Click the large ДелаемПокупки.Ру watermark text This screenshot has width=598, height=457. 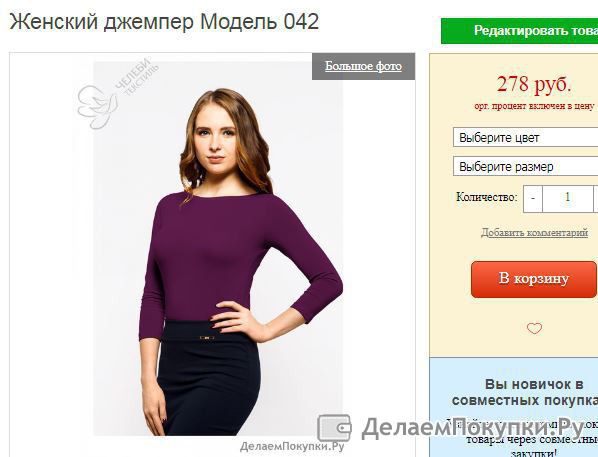point(473,428)
